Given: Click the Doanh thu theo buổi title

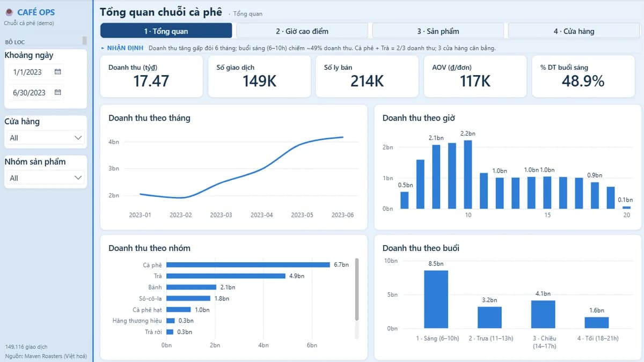Looking at the screenshot, I should [x=421, y=248].
